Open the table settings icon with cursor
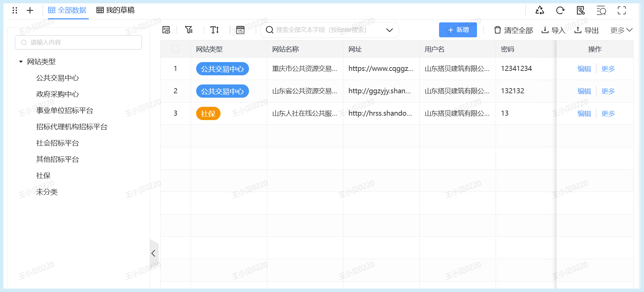The image size is (644, 292). tap(581, 11)
